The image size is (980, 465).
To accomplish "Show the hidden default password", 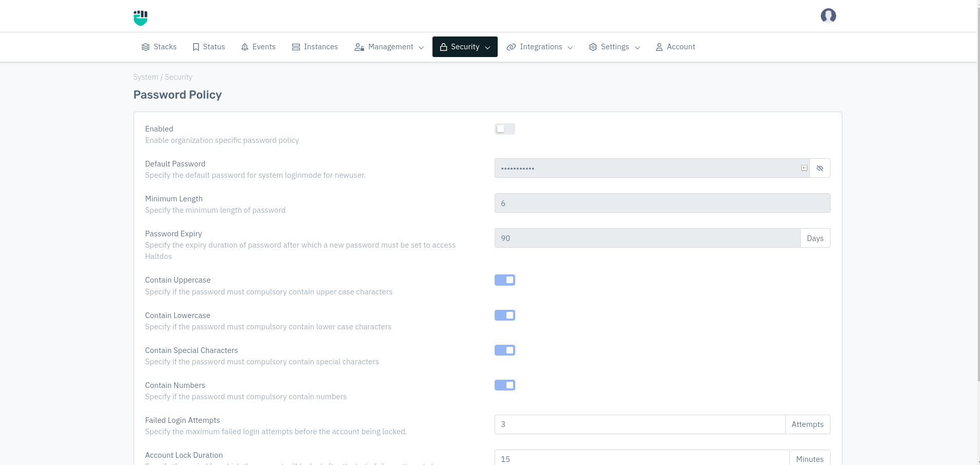I will (x=820, y=169).
